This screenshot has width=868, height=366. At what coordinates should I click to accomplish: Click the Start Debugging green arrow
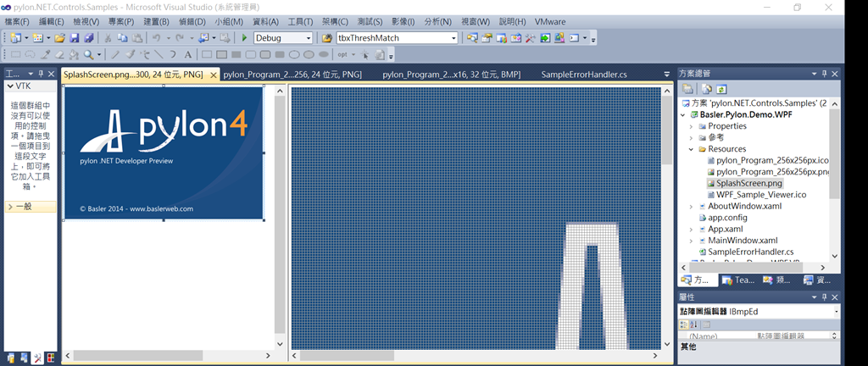pyautogui.click(x=245, y=38)
